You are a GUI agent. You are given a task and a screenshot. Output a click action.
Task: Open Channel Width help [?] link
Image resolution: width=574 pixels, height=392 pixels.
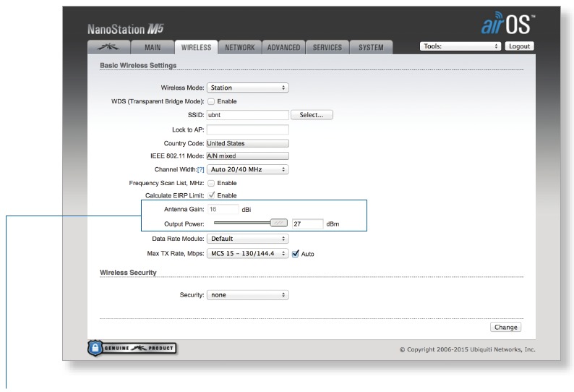(201, 169)
